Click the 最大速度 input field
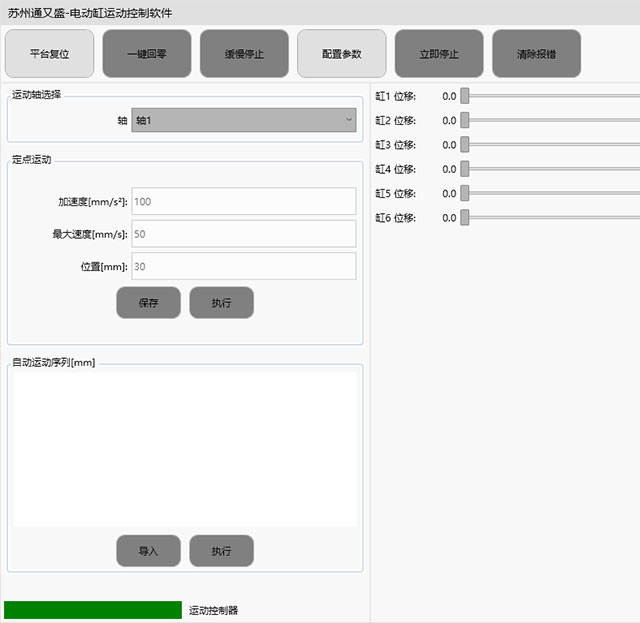Viewport: 640px width, 623px height. [x=243, y=234]
